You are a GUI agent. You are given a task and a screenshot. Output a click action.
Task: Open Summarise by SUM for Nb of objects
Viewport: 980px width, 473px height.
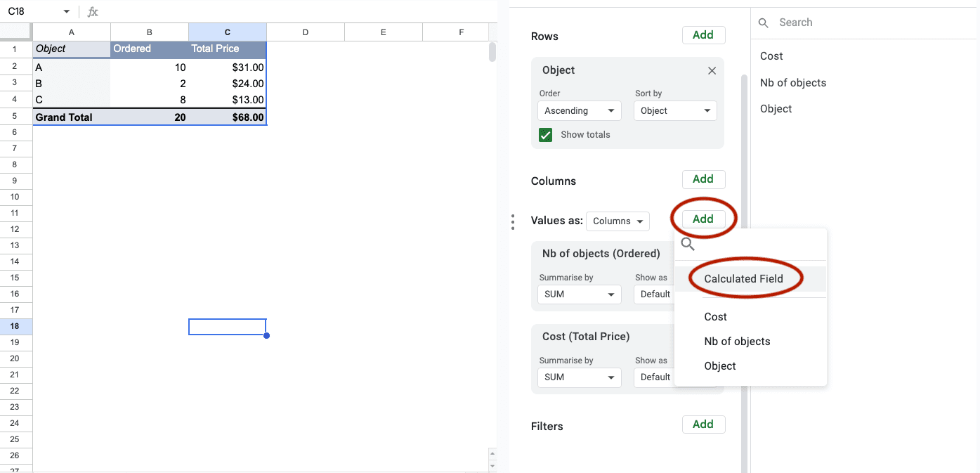(x=579, y=294)
